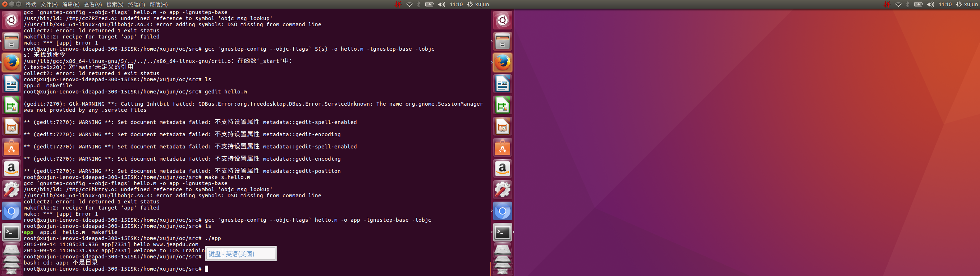The width and height of the screenshot is (980, 276).
Task: Open System Settings in launcher beside the terminal
Action: (12, 190)
